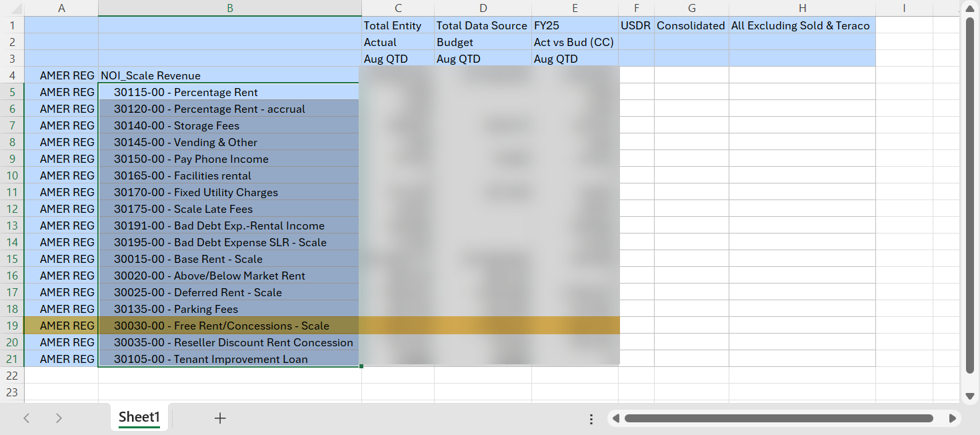The height and width of the screenshot is (435, 980).
Task: Select column A header
Action: pos(61,8)
